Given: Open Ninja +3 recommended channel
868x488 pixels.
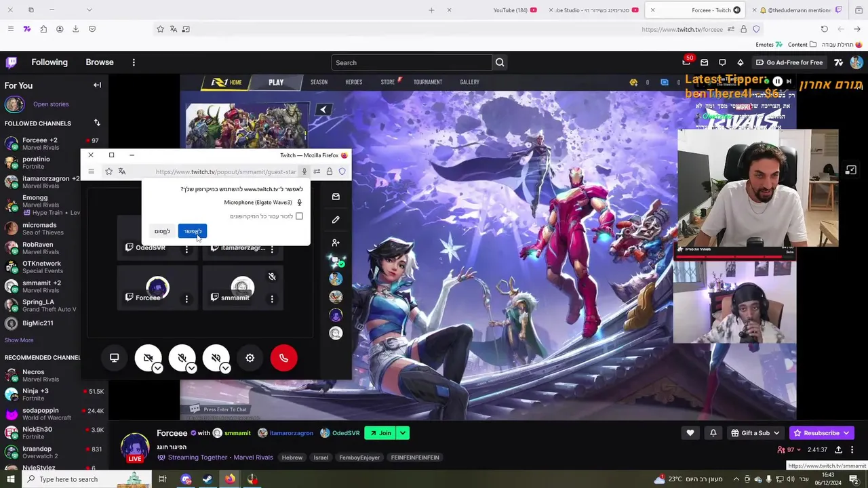Looking at the screenshot, I should tap(54, 394).
